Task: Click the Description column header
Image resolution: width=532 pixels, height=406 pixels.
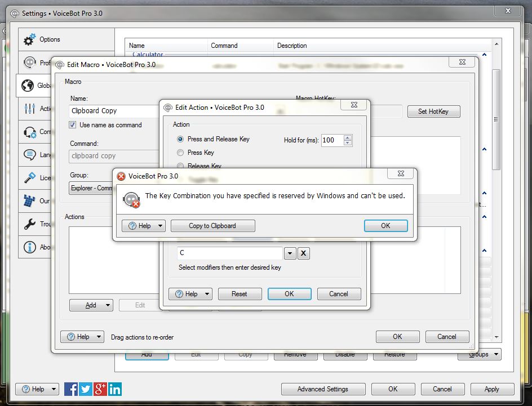Action: (292, 46)
